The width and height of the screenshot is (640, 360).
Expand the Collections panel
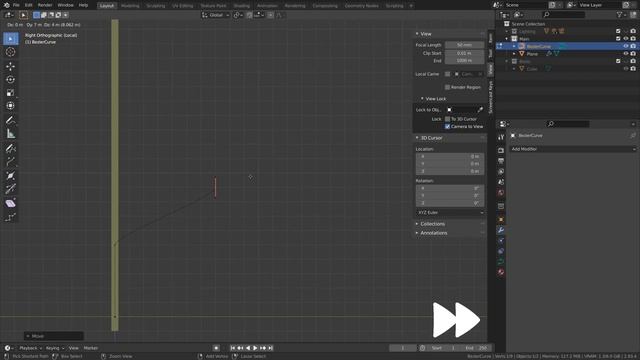(x=417, y=224)
